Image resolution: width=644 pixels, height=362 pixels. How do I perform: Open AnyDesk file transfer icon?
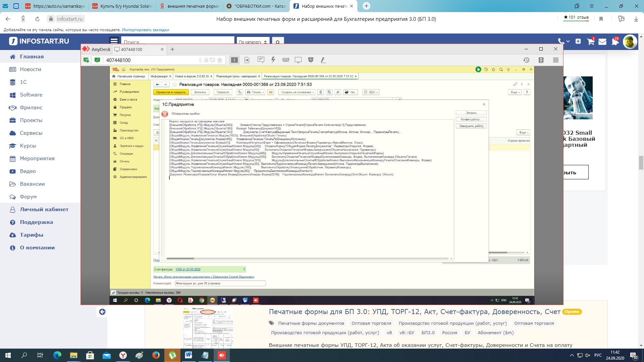(247, 60)
